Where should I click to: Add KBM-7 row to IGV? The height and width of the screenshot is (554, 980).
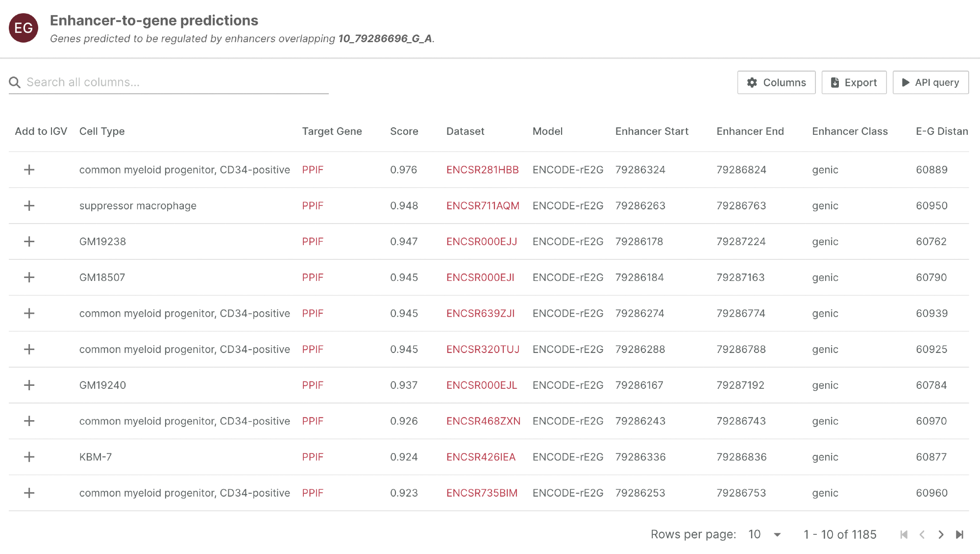[x=29, y=457]
